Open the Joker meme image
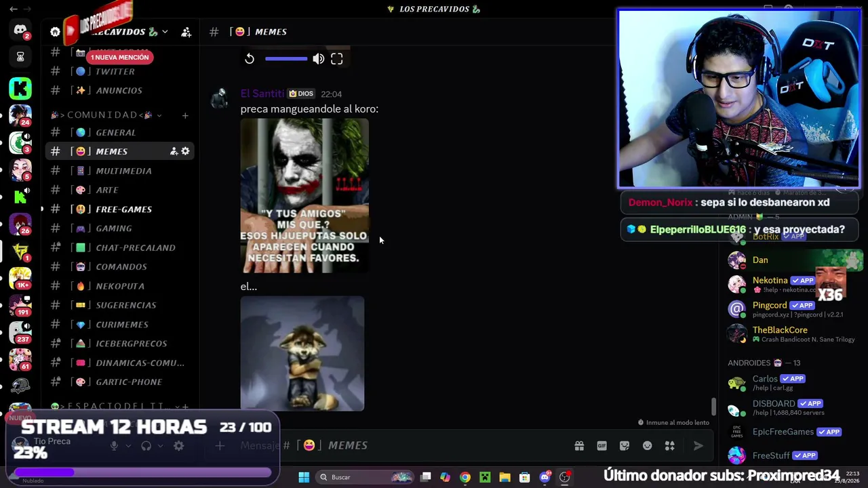This screenshot has width=868, height=488. tap(304, 196)
